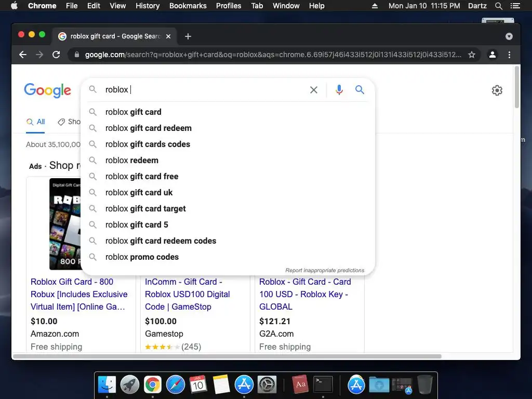Open Notes app in dock
532x399 pixels.
[221, 384]
